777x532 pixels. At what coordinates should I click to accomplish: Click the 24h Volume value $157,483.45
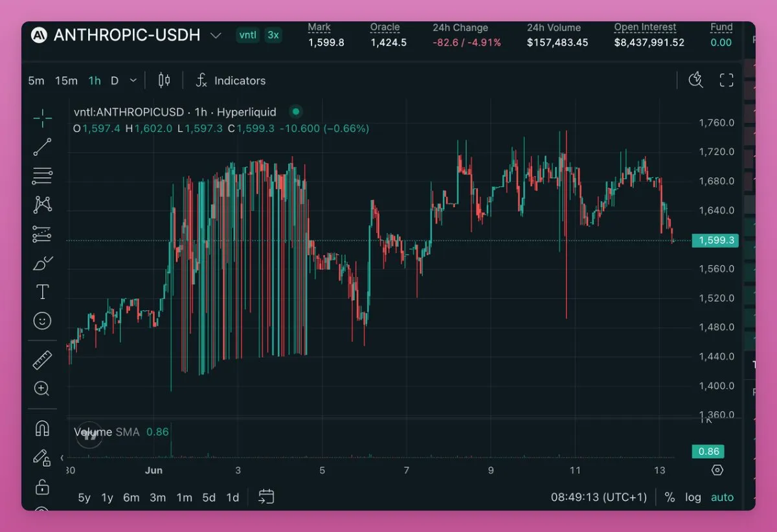point(557,43)
